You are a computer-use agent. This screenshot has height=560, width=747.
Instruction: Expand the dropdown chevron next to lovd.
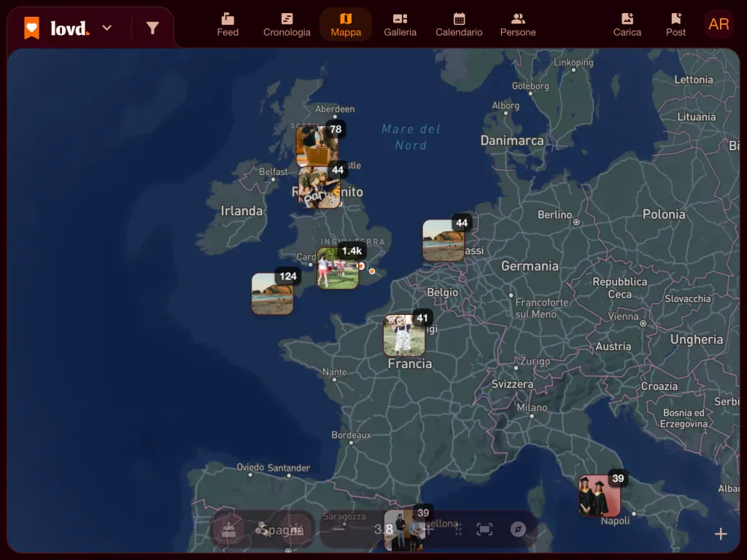point(107,28)
